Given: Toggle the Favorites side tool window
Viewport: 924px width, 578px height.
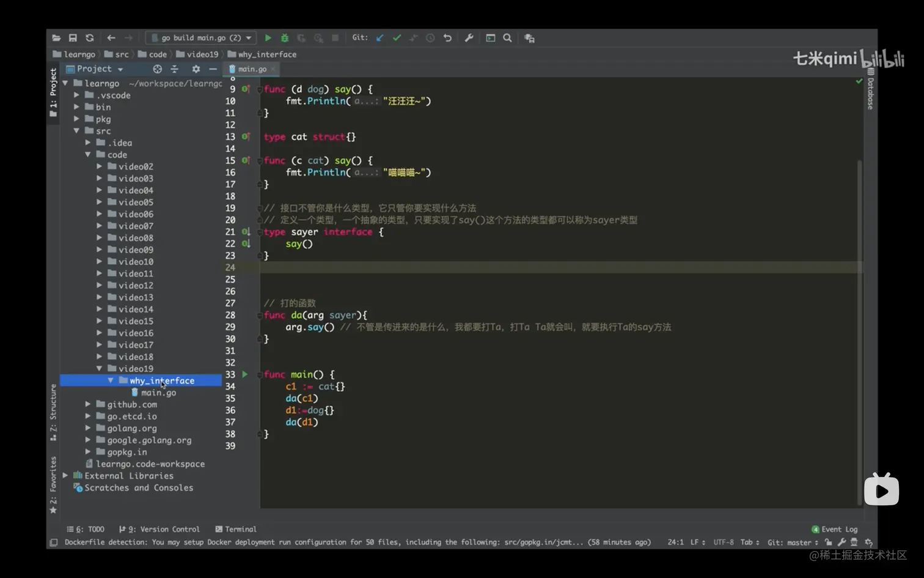Looking at the screenshot, I should point(53,484).
